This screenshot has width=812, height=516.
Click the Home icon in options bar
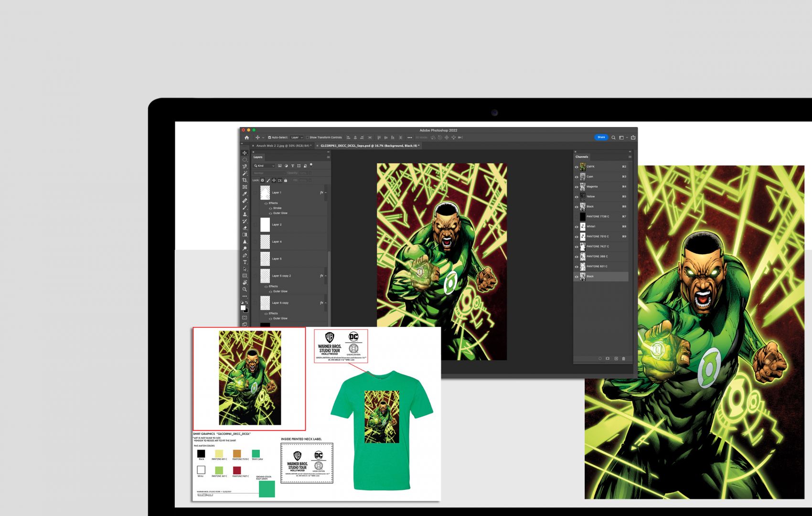pos(247,138)
